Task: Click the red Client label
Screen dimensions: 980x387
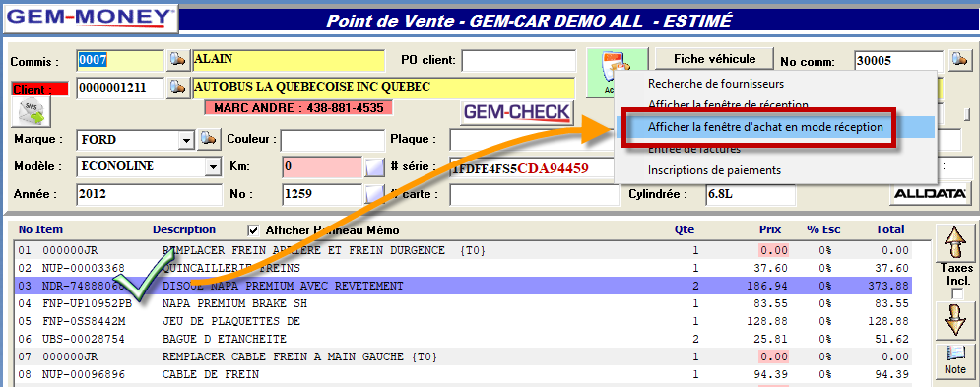Action: [x=39, y=89]
